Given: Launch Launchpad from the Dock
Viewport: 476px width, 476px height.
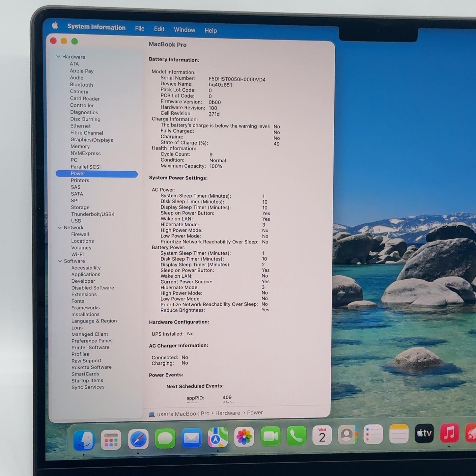Looking at the screenshot, I should click(x=111, y=440).
